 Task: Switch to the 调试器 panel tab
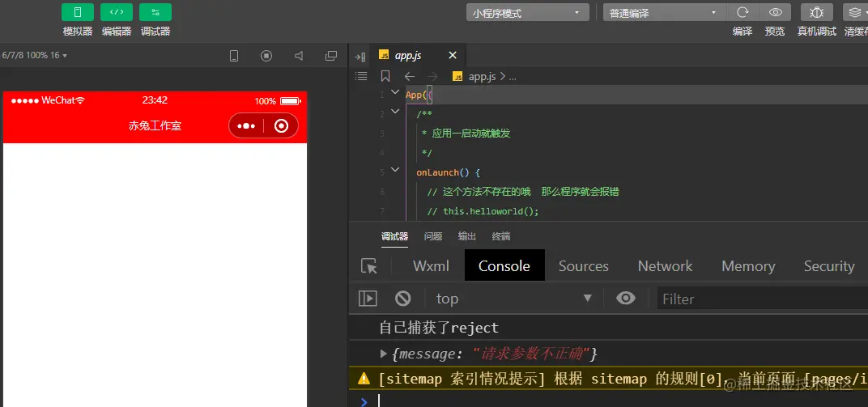pyautogui.click(x=394, y=236)
